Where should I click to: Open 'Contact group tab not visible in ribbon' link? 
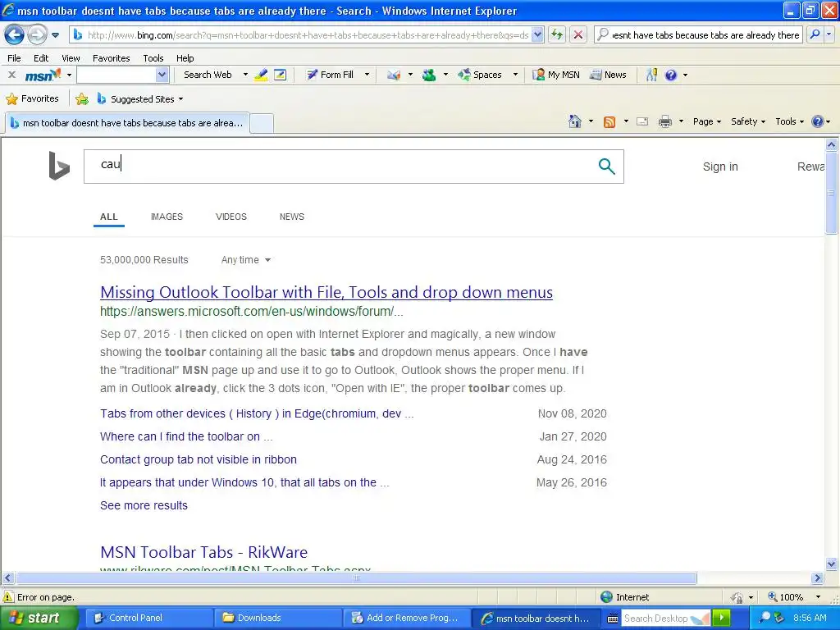(x=199, y=459)
